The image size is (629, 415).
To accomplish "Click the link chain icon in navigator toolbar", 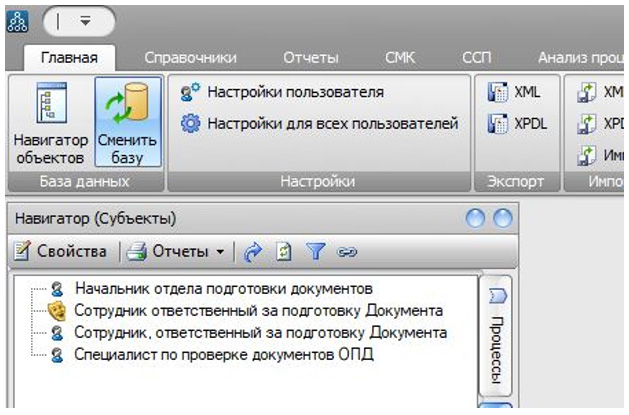I will click(x=346, y=252).
